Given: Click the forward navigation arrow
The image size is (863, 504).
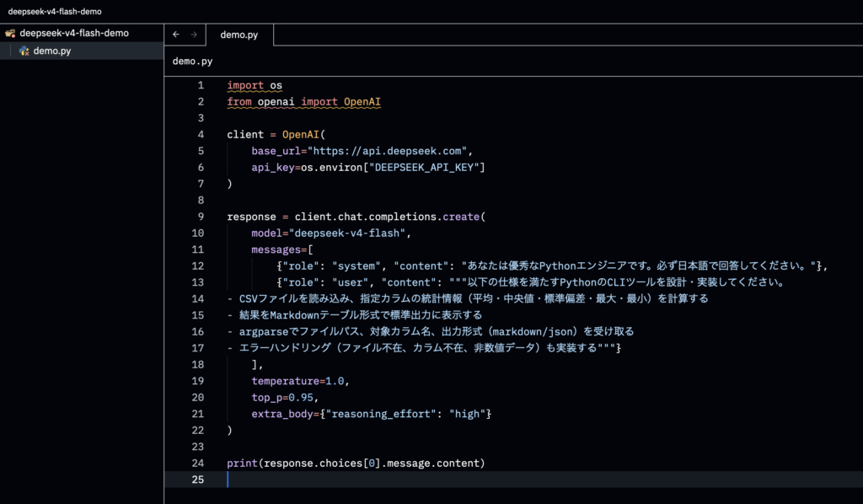Looking at the screenshot, I should pyautogui.click(x=194, y=34).
